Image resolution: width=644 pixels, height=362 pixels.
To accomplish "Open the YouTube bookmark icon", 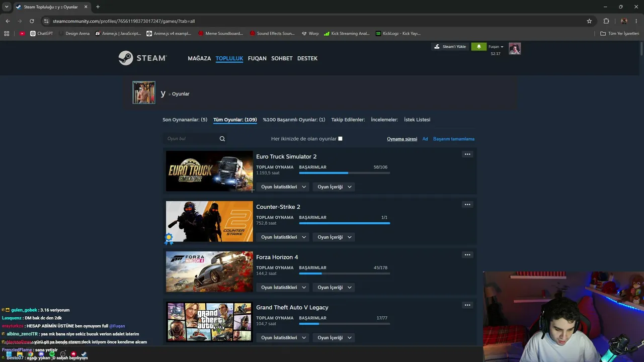I will coord(22,34).
